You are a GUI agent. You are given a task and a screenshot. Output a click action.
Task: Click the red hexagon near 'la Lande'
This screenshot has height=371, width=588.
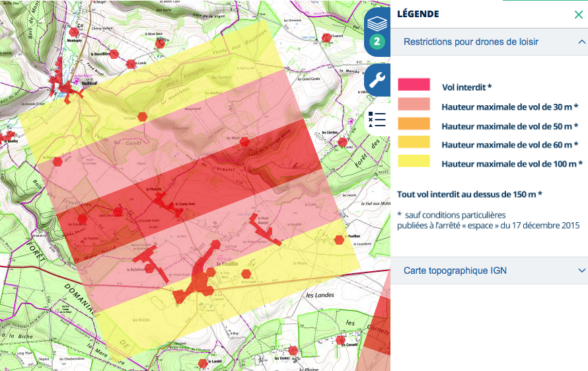[x=131, y=64]
